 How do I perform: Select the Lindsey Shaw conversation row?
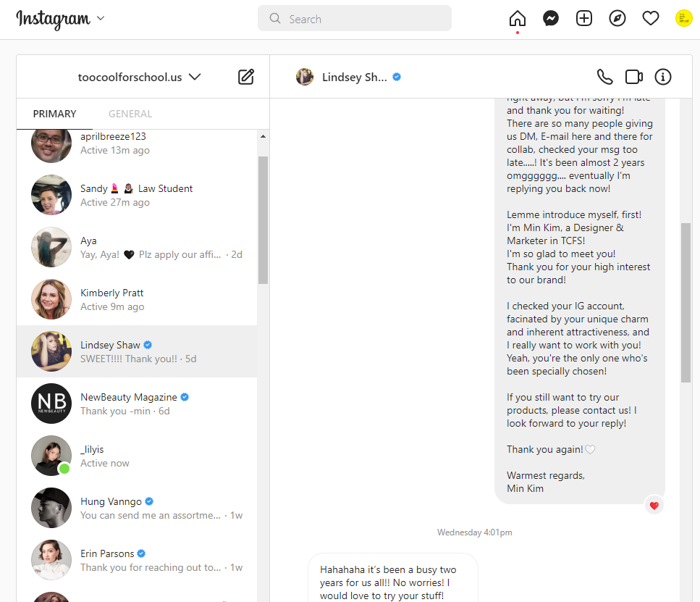(x=137, y=351)
